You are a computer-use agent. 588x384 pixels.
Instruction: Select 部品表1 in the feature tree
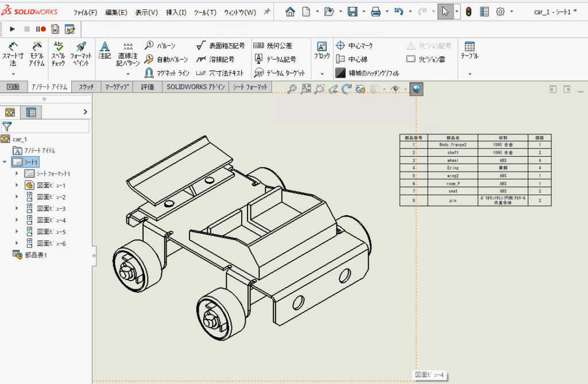(x=36, y=255)
